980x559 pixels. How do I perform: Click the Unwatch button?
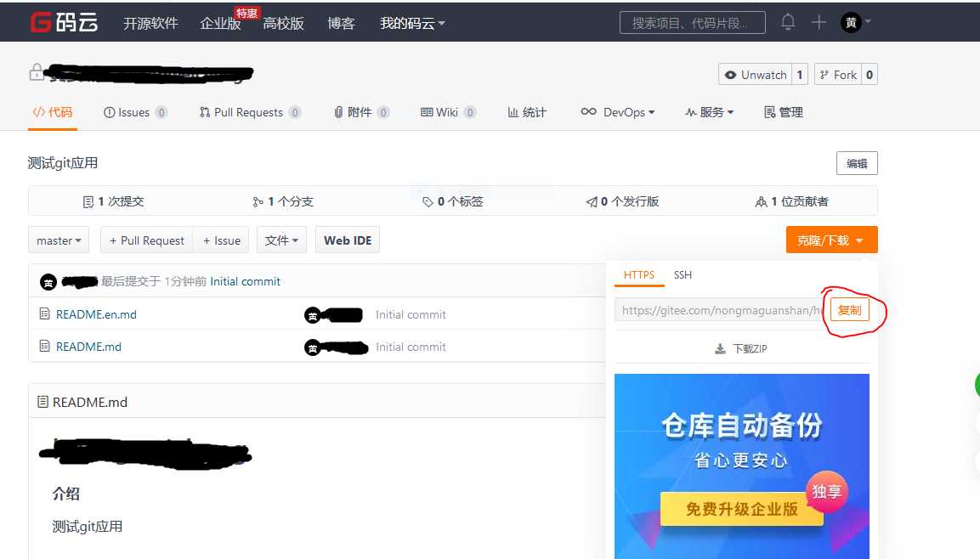click(755, 75)
